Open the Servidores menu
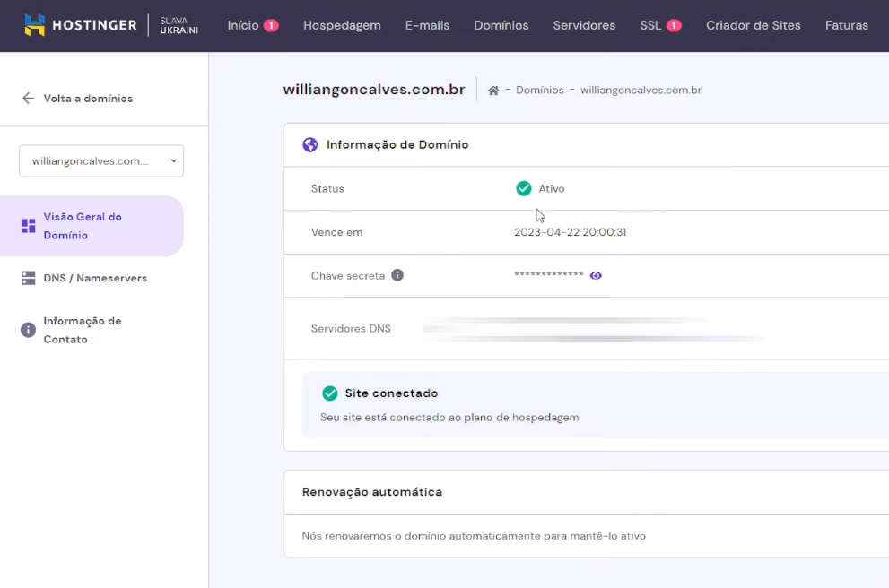Image resolution: width=889 pixels, height=588 pixels. 584,25
